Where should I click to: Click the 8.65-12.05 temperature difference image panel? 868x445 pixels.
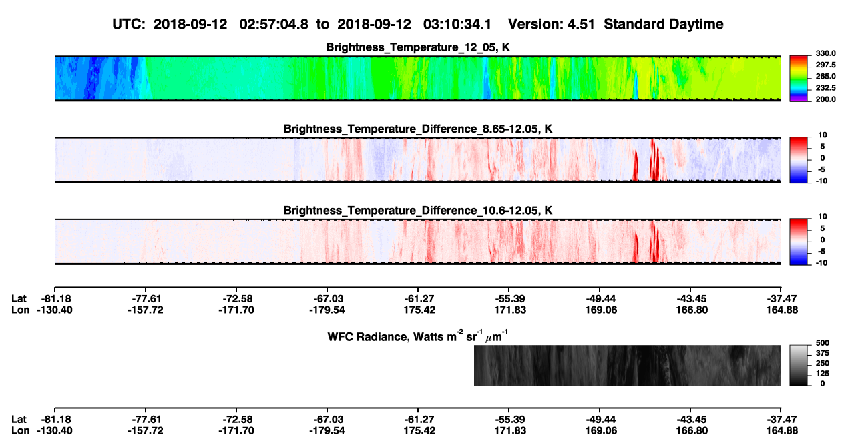tap(417, 159)
